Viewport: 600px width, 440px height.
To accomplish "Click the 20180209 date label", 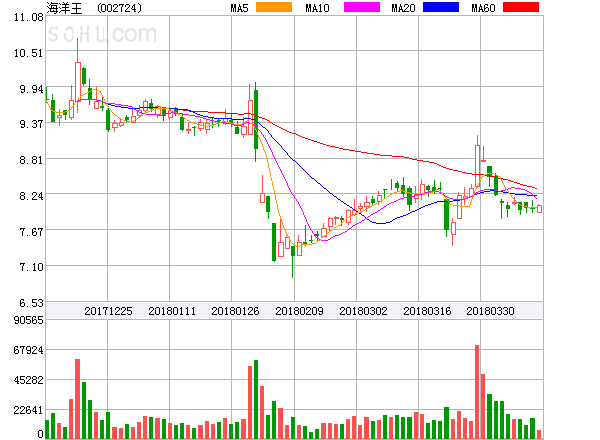I will [299, 311].
